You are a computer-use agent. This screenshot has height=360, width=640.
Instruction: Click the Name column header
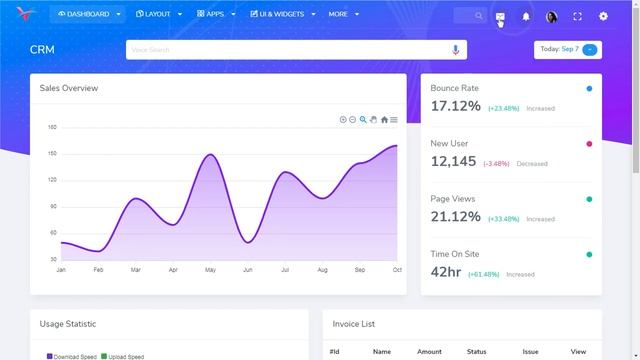click(382, 351)
